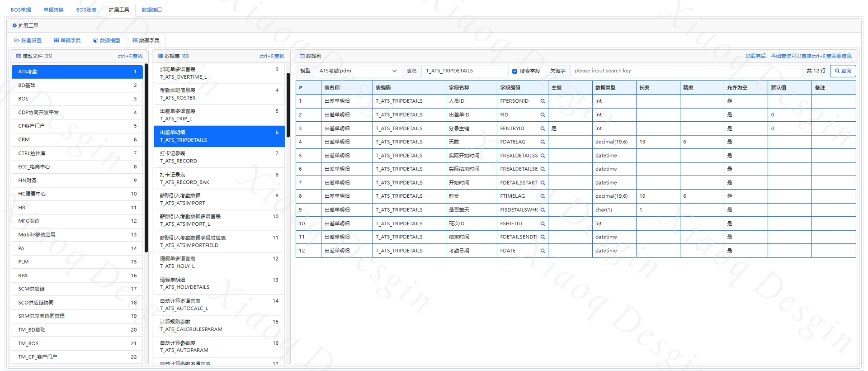Image resolution: width=868 pixels, height=371 pixels.
Task: Select T_ATS_TRIP_L table entry
Action: point(219,115)
